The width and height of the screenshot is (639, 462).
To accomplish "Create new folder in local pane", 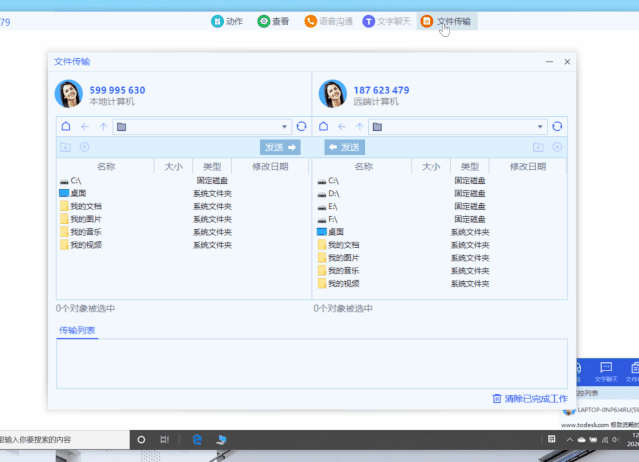I will [66, 147].
